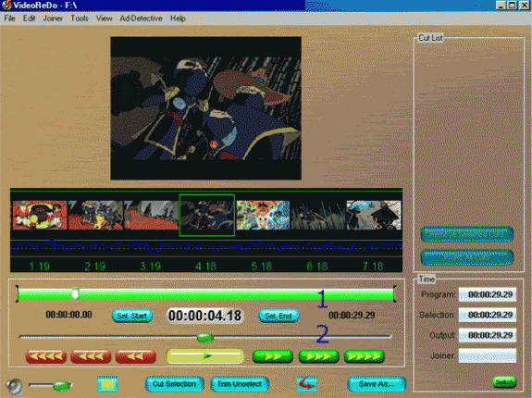The width and height of the screenshot is (532, 398).
Task: Select the thumbnail at 6.18
Action: [318, 215]
